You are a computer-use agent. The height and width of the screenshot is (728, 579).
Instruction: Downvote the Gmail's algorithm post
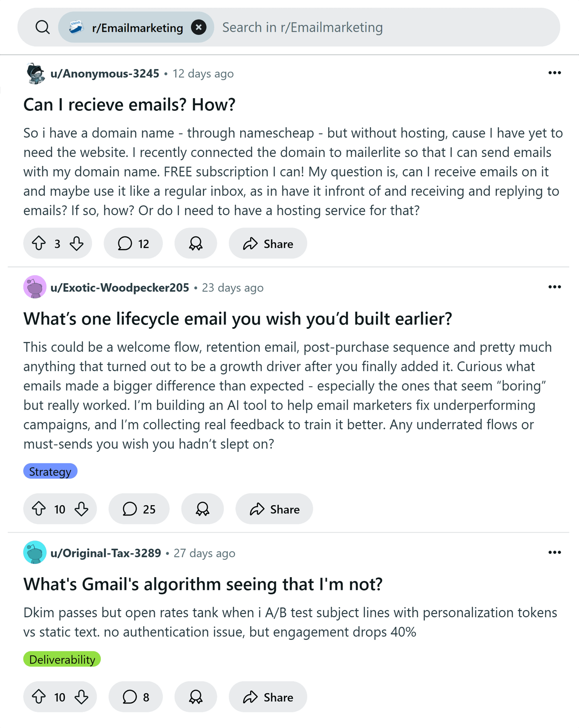click(x=81, y=697)
